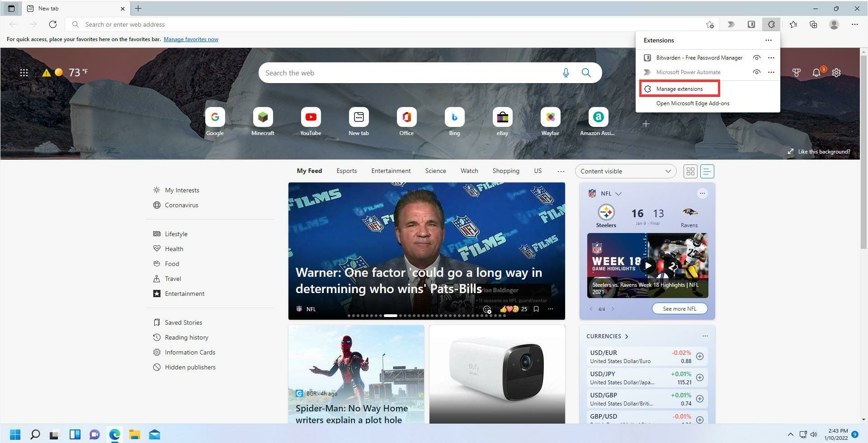Open the app launcher grid icon
Image resolution: width=868 pixels, height=443 pixels.
tap(24, 73)
